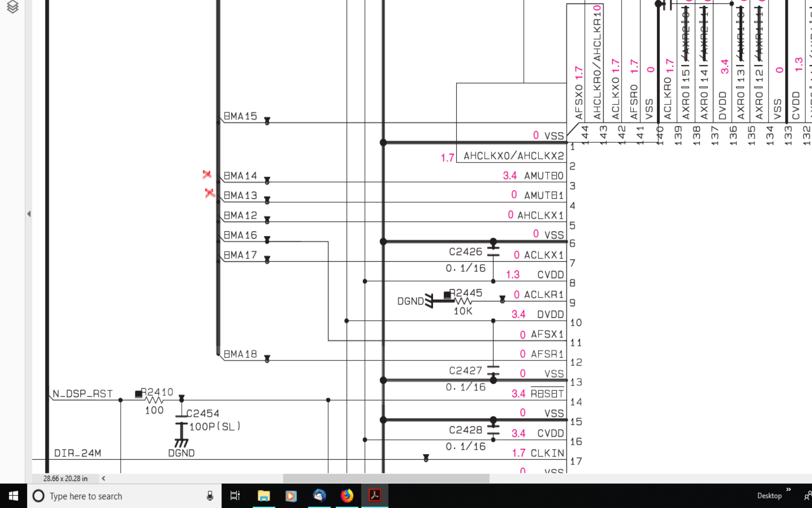This screenshot has width=812, height=508.
Task: Open the People icon in system tray
Action: (808, 496)
